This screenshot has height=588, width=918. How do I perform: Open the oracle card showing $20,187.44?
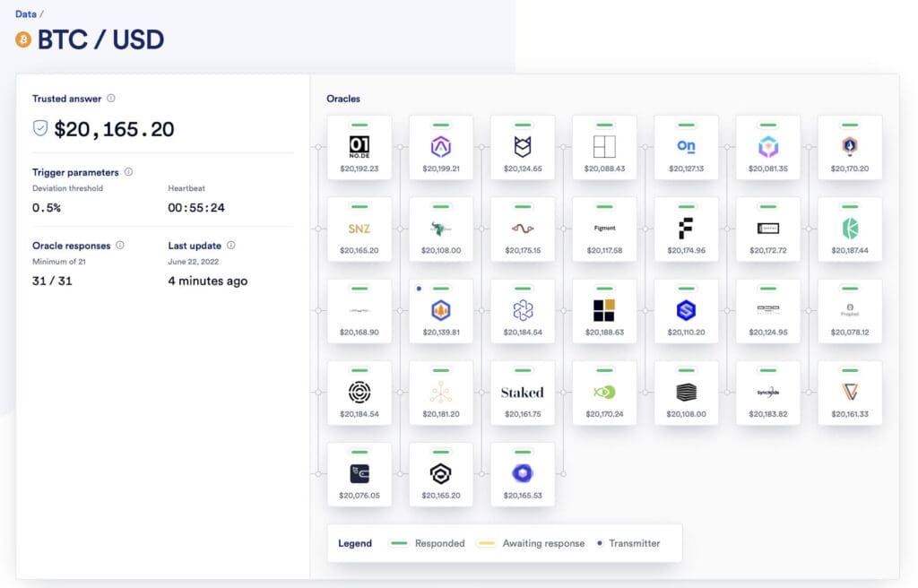(x=850, y=229)
